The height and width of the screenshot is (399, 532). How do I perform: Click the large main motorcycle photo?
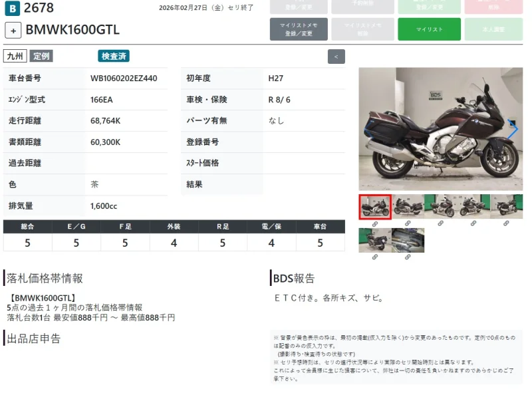[x=441, y=129]
